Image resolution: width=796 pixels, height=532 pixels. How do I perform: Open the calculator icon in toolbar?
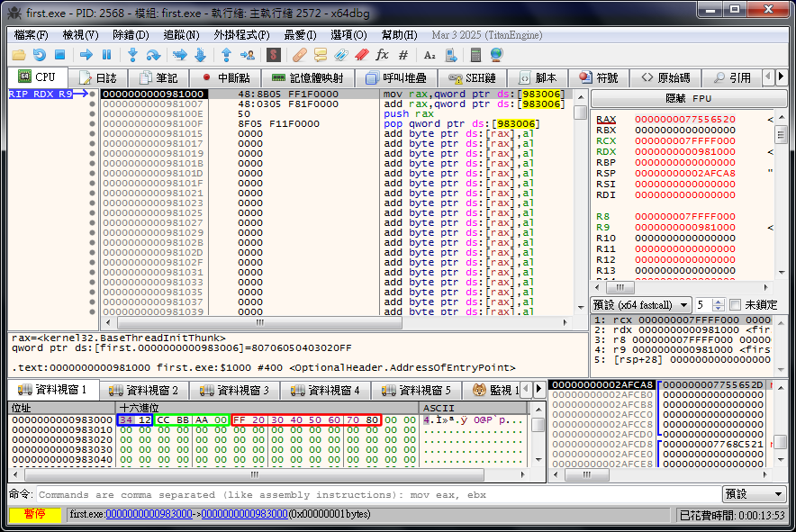pyautogui.click(x=475, y=55)
